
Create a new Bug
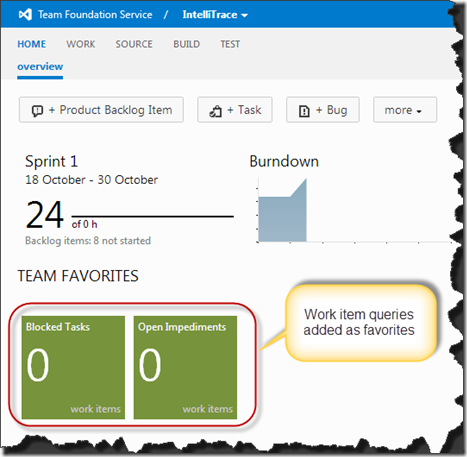pyautogui.click(x=323, y=110)
